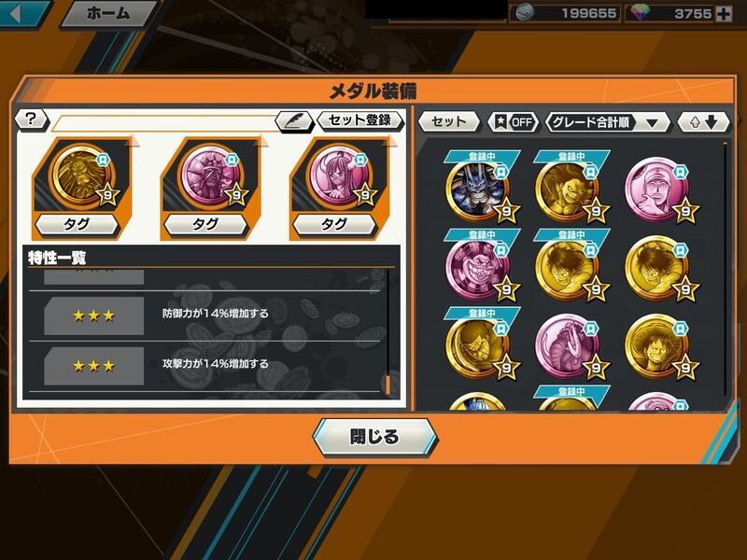Open タグ selector under first equipped medal
This screenshot has height=560, width=747.
(x=77, y=224)
